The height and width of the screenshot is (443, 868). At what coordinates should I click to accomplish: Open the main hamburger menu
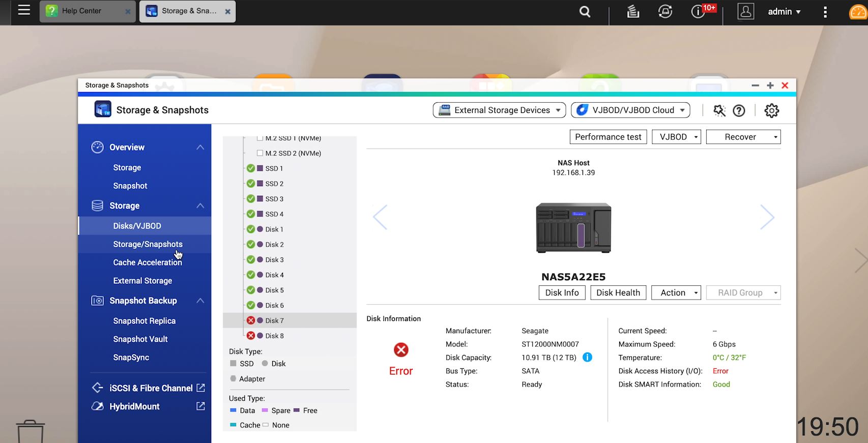[x=24, y=10]
